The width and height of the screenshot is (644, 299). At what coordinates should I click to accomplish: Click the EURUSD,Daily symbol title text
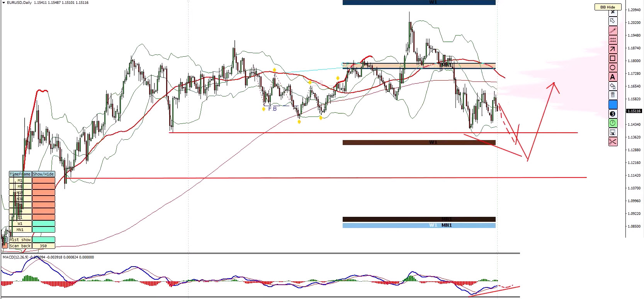coord(19,3)
